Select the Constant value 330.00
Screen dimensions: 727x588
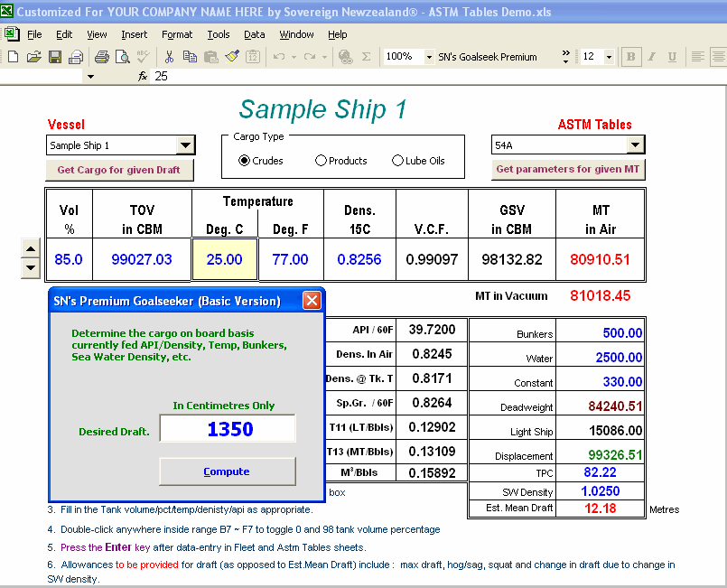point(600,381)
